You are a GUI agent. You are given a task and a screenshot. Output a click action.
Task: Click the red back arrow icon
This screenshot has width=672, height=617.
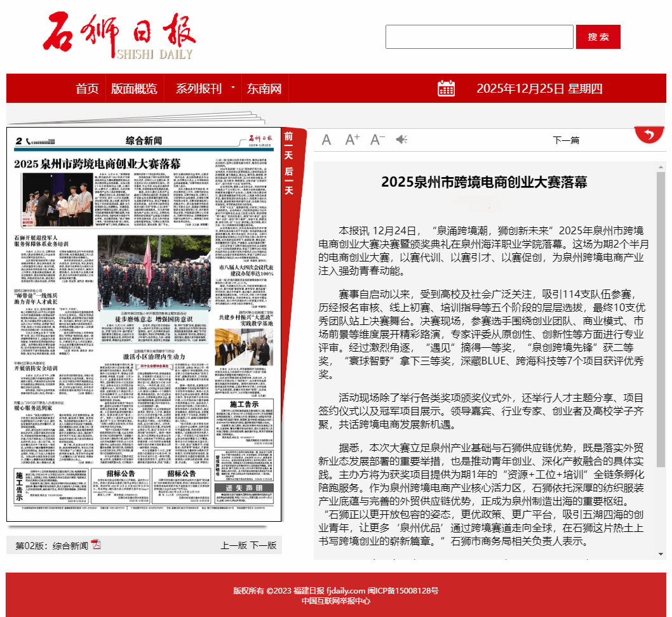[x=648, y=135]
